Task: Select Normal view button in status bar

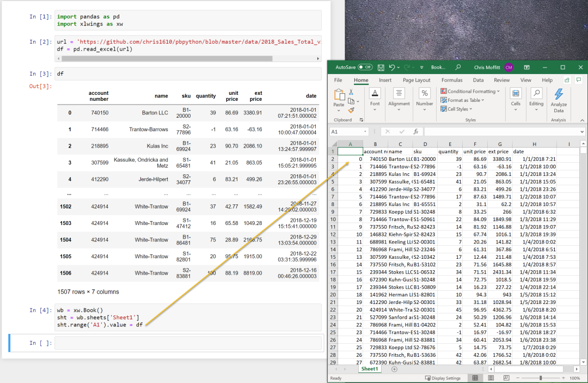Action: pyautogui.click(x=475, y=378)
